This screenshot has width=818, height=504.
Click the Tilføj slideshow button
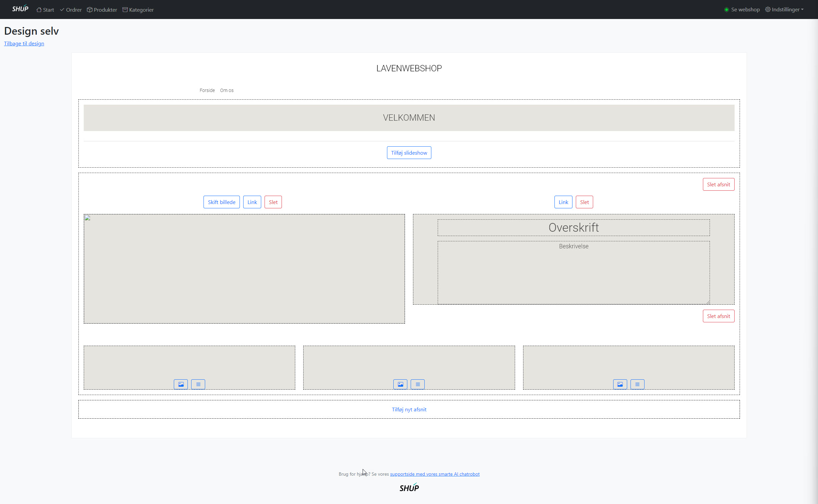pyautogui.click(x=409, y=153)
